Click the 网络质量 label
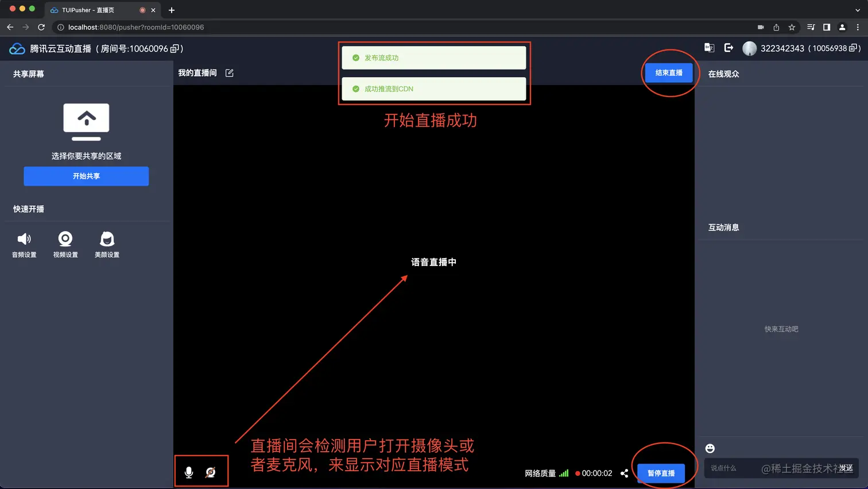Image resolution: width=868 pixels, height=489 pixels. pyautogui.click(x=540, y=473)
